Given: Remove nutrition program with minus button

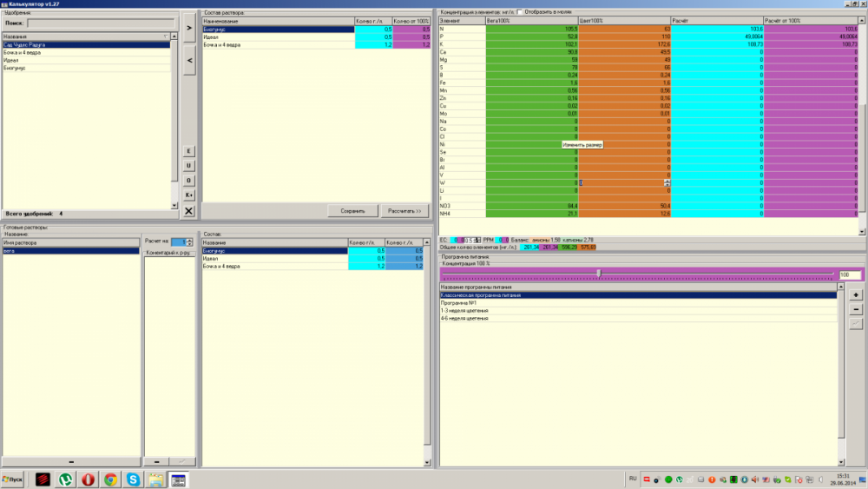Looking at the screenshot, I should tap(856, 309).
